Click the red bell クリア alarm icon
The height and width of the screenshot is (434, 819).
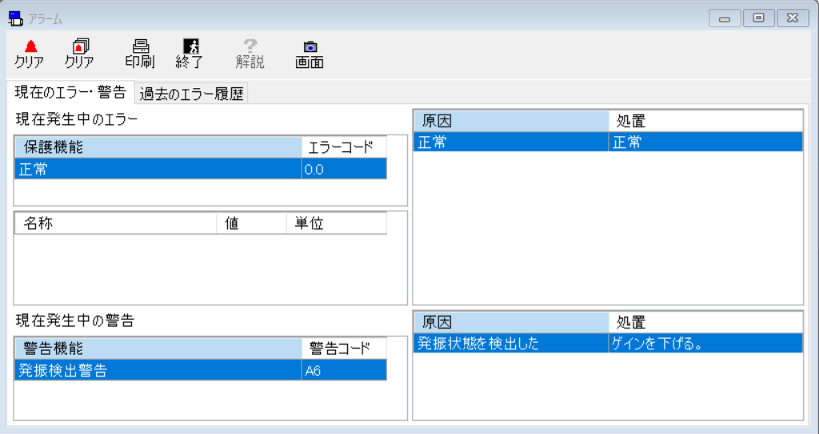(x=29, y=46)
